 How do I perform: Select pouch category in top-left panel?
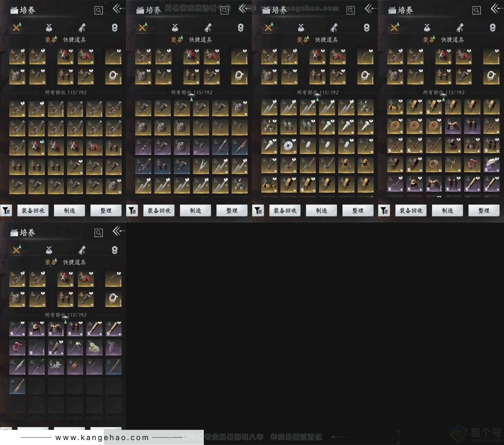pyautogui.click(x=49, y=28)
